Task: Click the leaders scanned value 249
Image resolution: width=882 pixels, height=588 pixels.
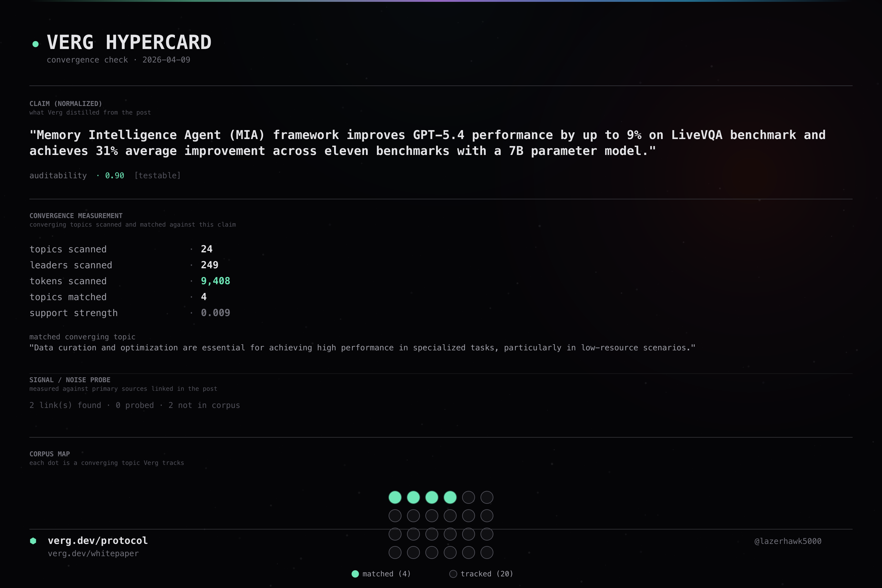Action: tap(209, 265)
